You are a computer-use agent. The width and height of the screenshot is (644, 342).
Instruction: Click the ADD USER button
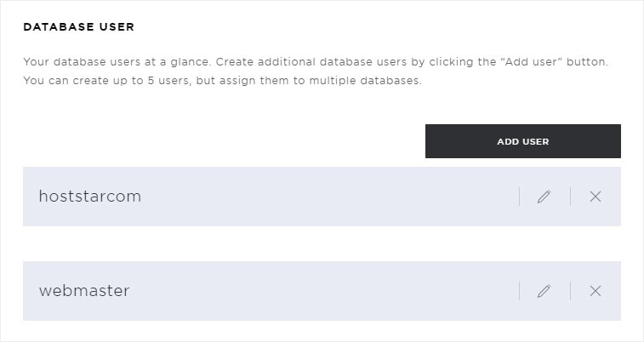coord(523,141)
